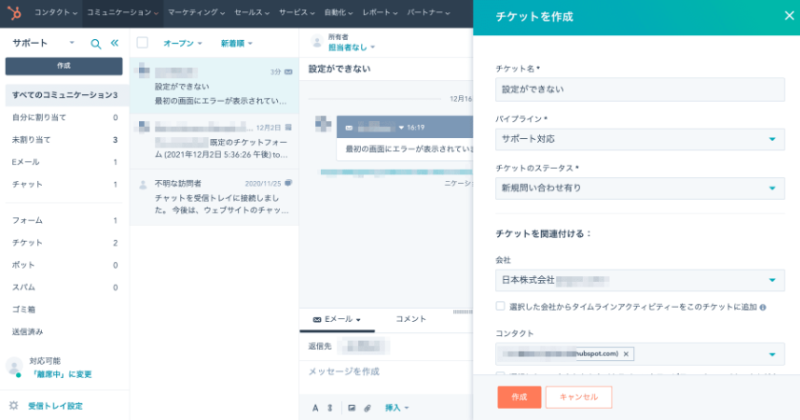Click inbox settings gear icon
Image resolution: width=800 pixels, height=420 pixels.
pos(14,406)
